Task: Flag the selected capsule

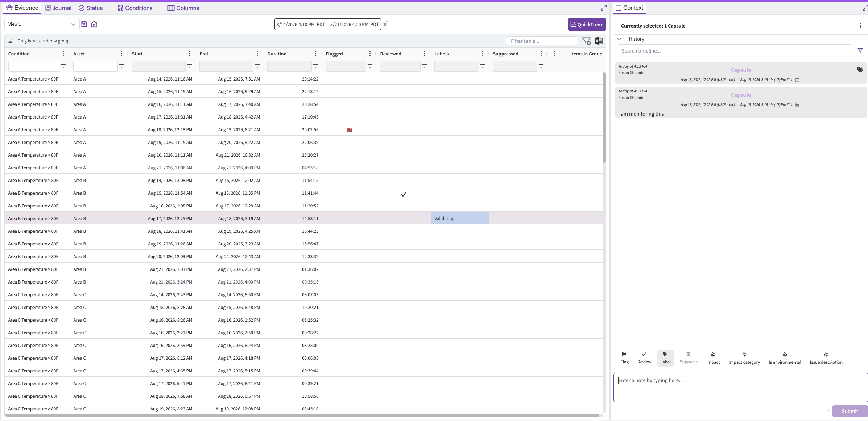Action: tap(624, 358)
